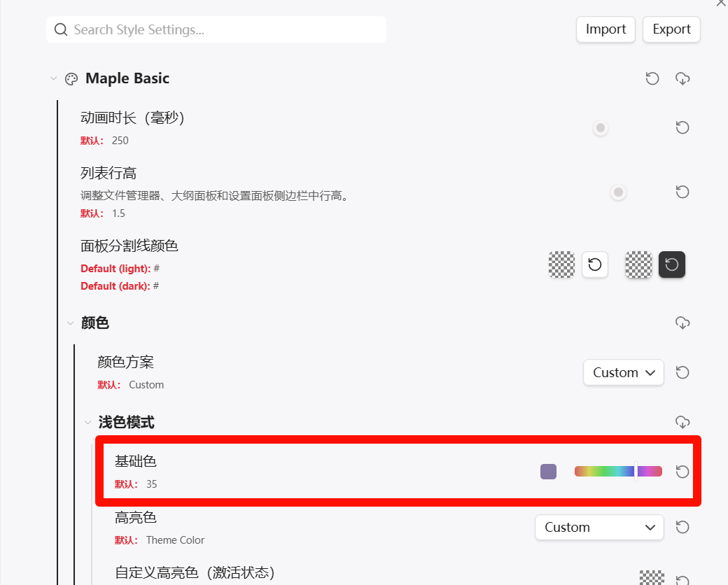
Task: Reset 高亮色 to its default
Action: (682, 527)
